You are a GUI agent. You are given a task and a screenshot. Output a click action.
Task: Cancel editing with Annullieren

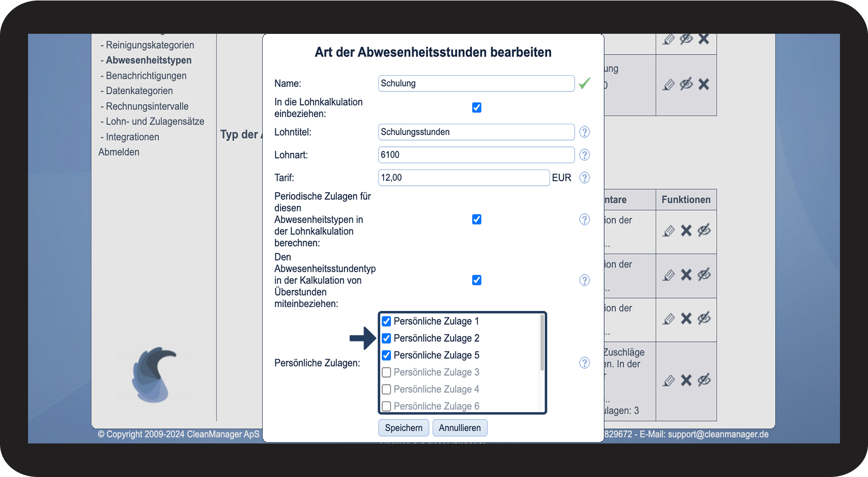click(460, 428)
